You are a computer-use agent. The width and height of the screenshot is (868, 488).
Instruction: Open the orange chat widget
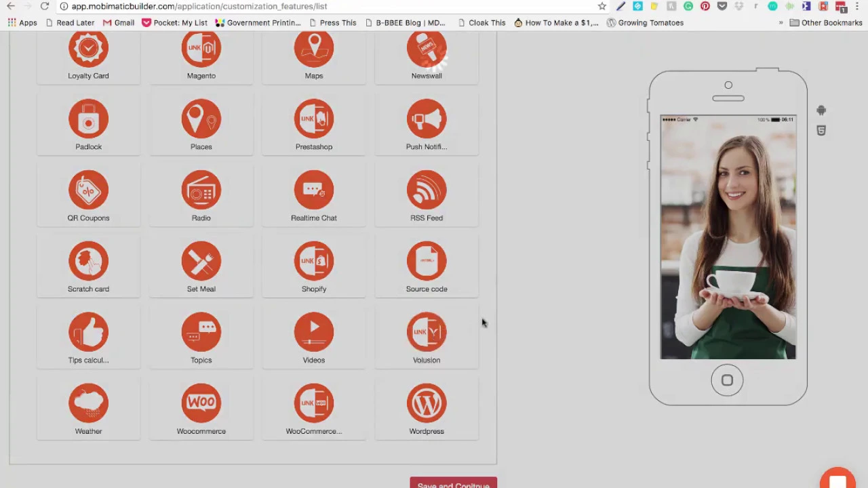point(837,479)
